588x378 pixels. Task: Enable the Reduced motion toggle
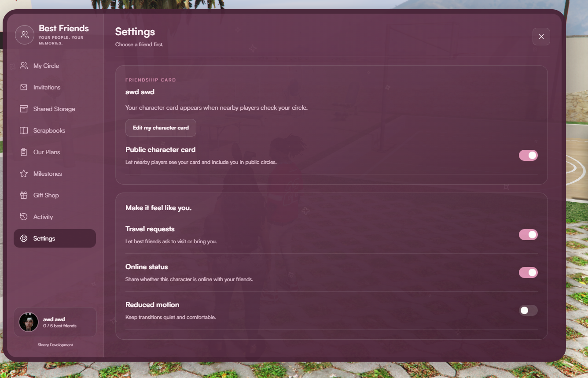[528, 310]
